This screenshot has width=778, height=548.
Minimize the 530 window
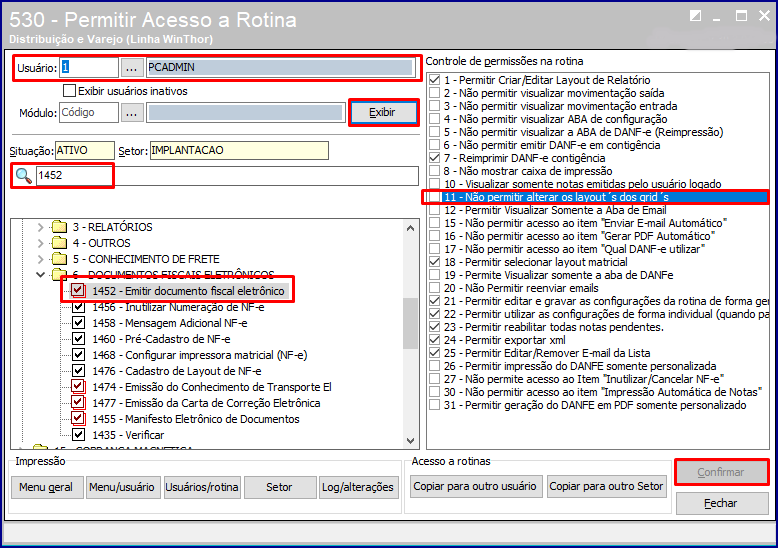click(716, 17)
